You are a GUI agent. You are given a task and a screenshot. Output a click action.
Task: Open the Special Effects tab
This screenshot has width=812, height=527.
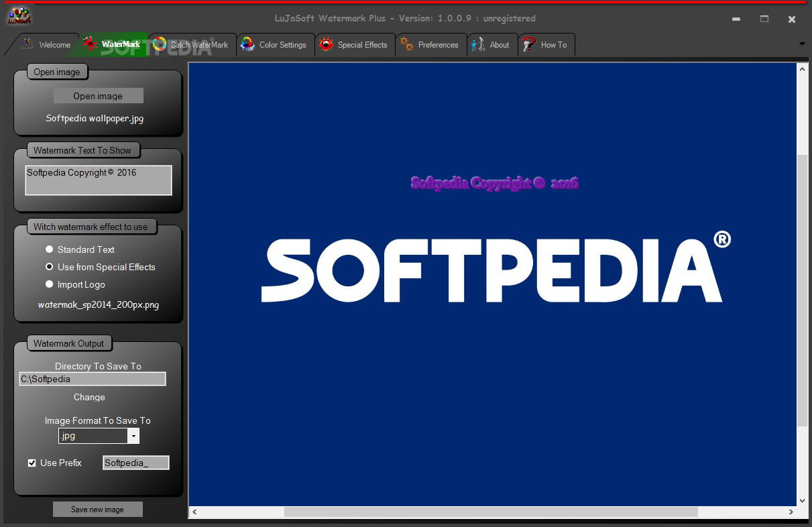click(355, 45)
